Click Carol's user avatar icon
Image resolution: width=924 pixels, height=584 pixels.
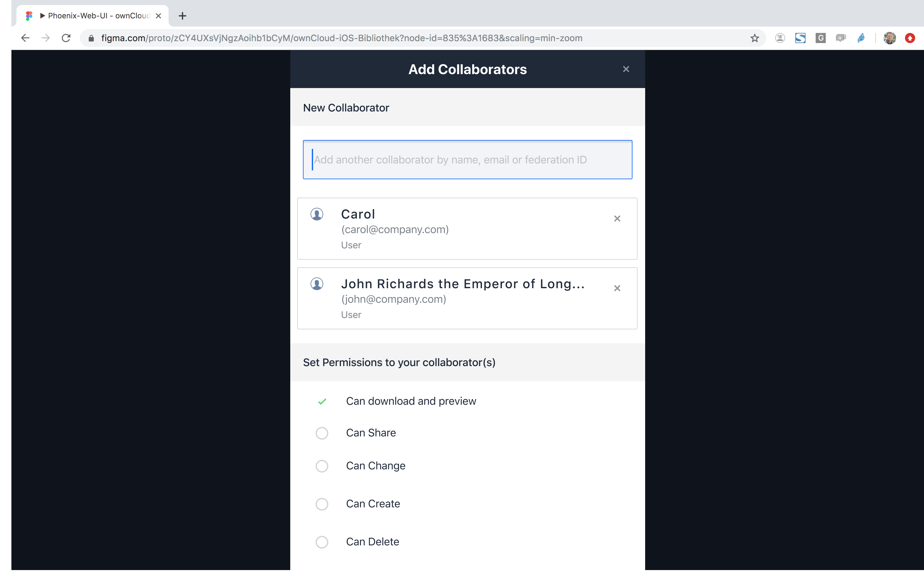pos(317,214)
